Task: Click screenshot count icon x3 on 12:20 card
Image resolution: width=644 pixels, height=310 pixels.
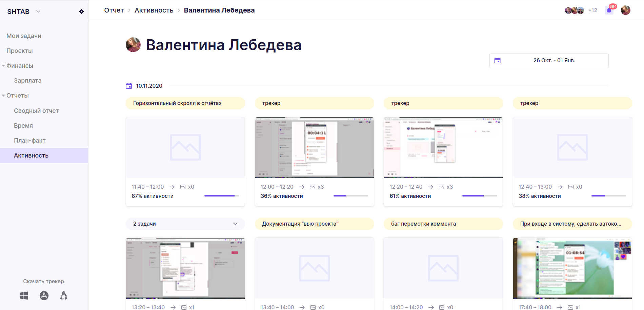Action: (x=441, y=187)
